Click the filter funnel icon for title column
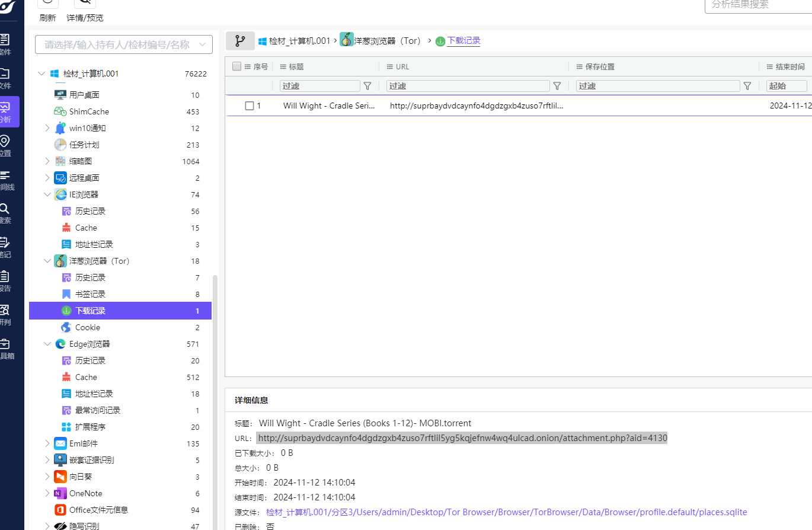The image size is (812, 530). 367,86
